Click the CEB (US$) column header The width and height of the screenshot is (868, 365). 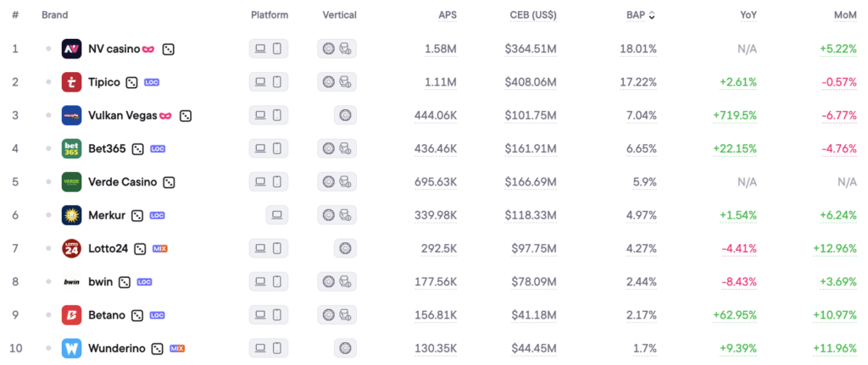[532, 15]
